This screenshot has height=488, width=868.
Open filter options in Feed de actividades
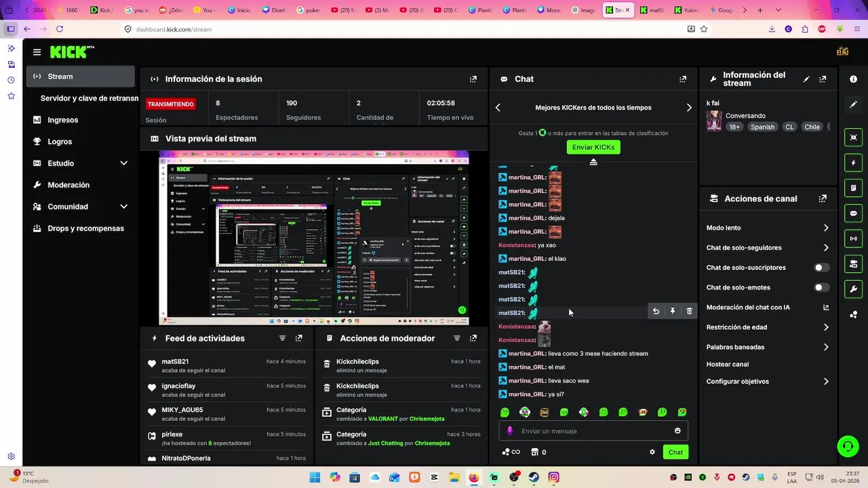tap(283, 338)
